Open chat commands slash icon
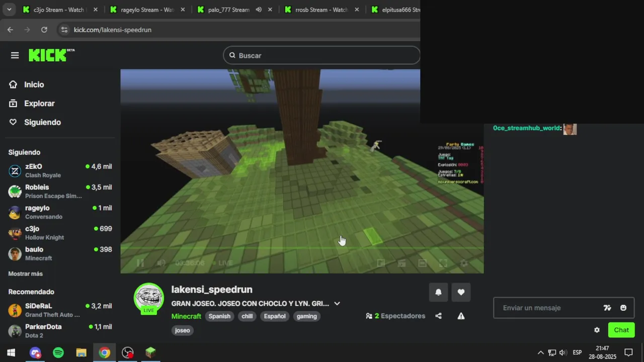Viewport: 644px width, 362px height. 607,308
